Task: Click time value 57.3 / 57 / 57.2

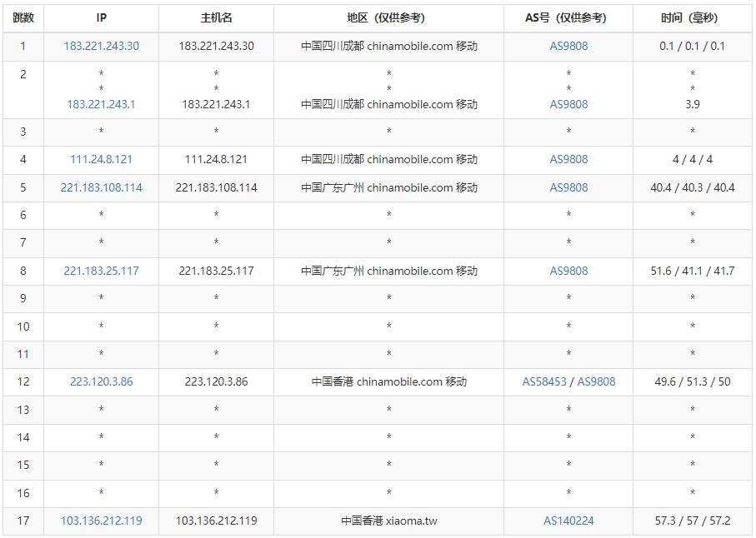Action: [x=693, y=521]
